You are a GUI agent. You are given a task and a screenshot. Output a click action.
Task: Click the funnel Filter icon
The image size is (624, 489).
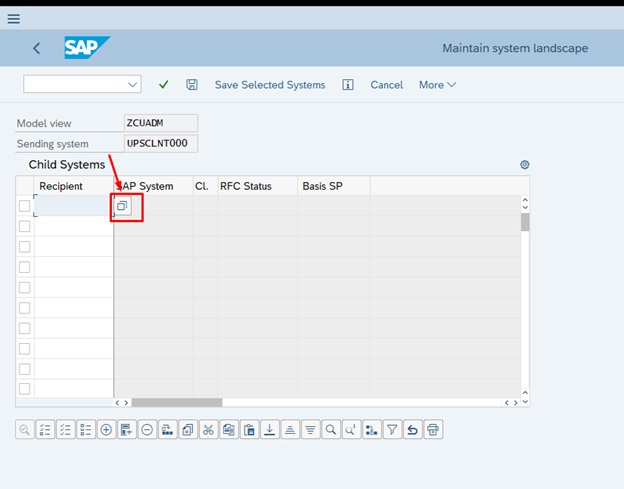pyautogui.click(x=392, y=430)
